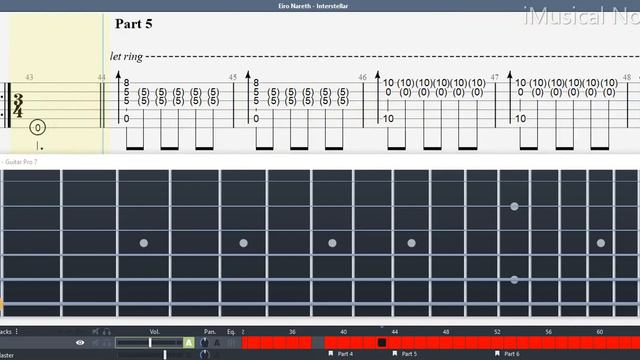This screenshot has width=640, height=360.
Task: Select the fret 8 note in bar 44
Action: 127,83
